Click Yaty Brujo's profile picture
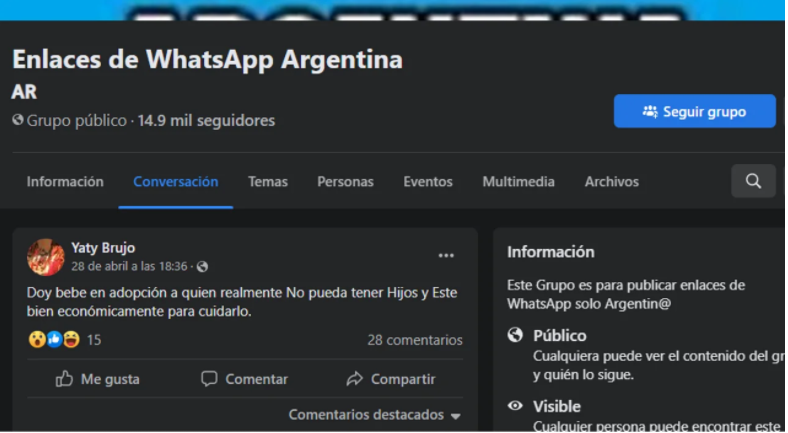 (46, 257)
